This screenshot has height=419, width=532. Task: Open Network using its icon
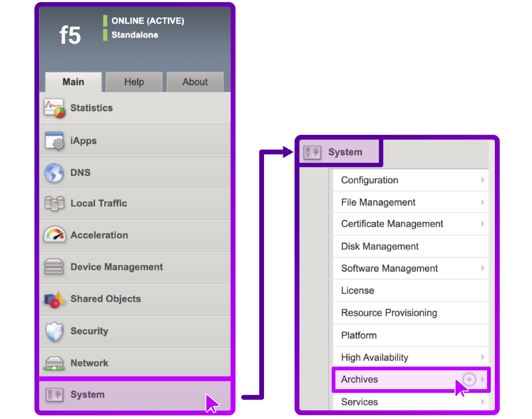pos(54,363)
